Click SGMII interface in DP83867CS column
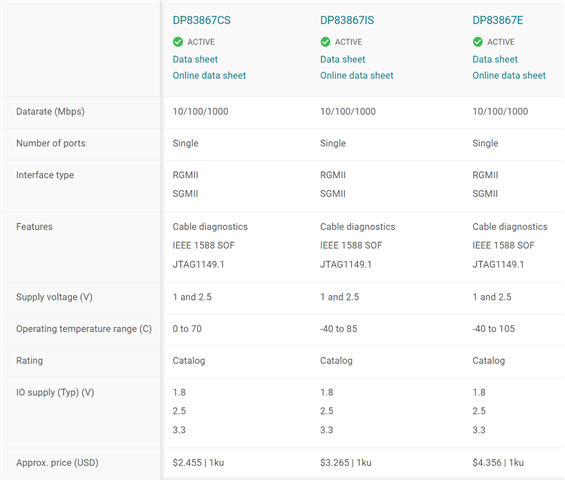565x480 pixels. (x=185, y=194)
